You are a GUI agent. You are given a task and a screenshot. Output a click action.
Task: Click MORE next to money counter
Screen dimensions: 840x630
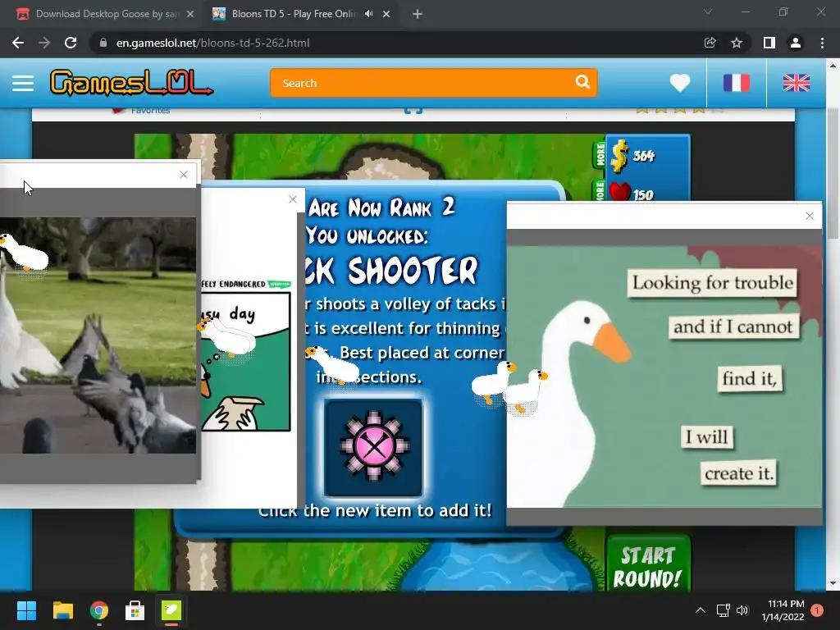(x=600, y=154)
